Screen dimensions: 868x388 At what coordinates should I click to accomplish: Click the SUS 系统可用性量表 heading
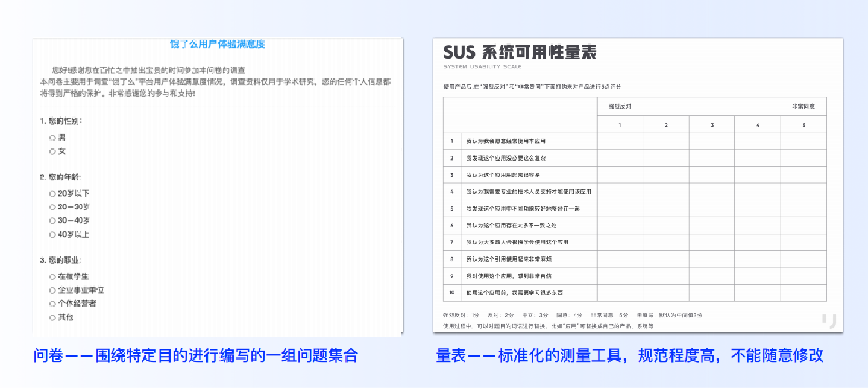520,51
